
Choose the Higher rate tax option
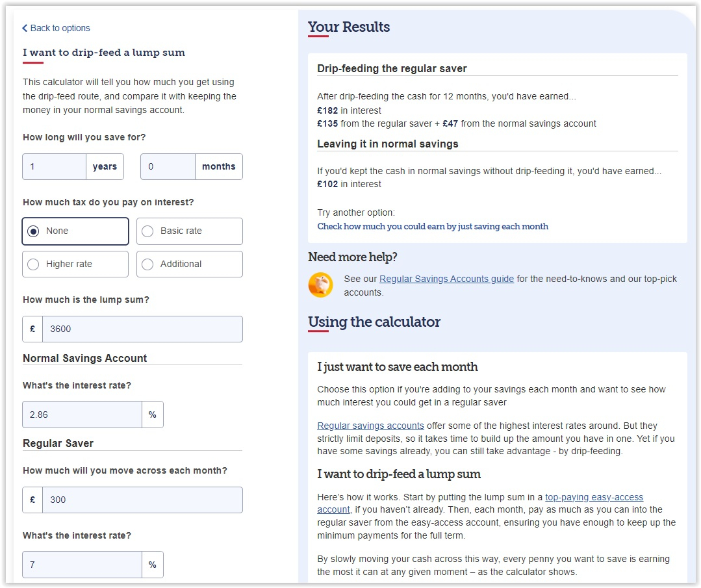75,264
